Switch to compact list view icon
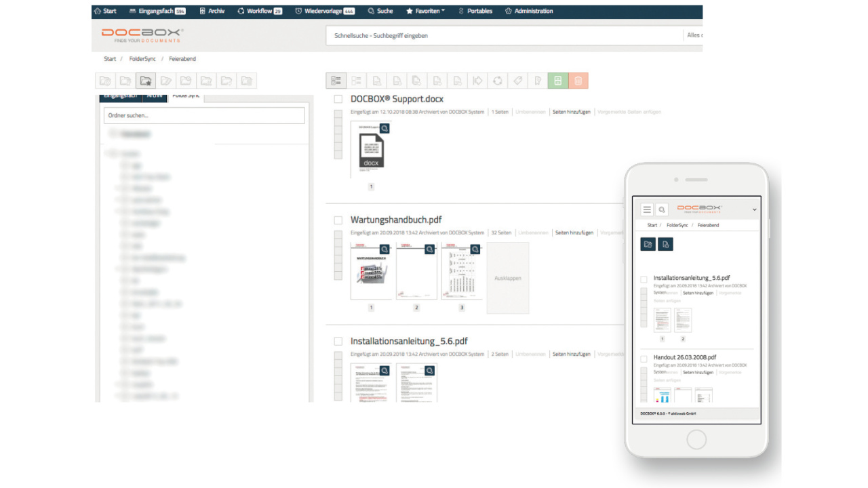 356,81
